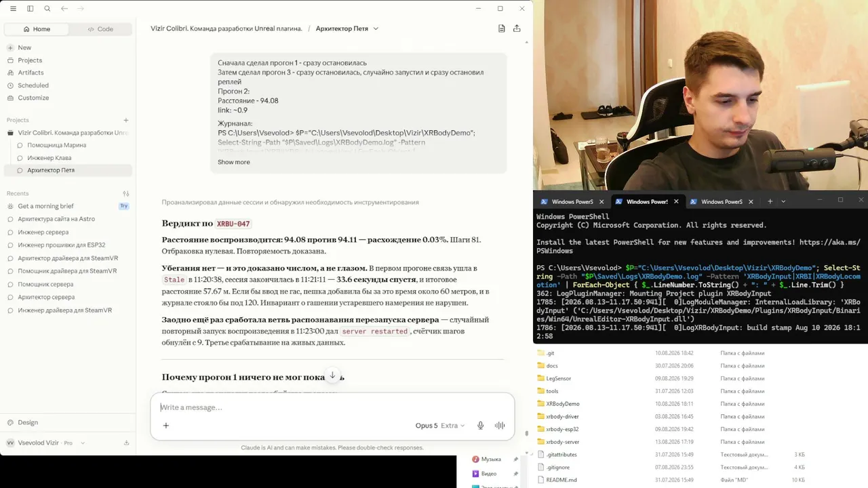Start dictation with the microphone icon
This screenshot has width=868, height=488.
pos(480,426)
